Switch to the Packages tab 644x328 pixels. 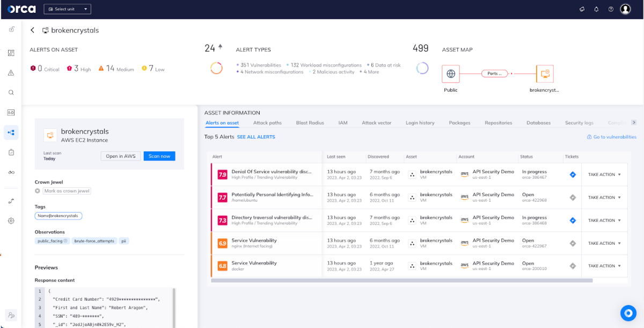click(x=459, y=123)
